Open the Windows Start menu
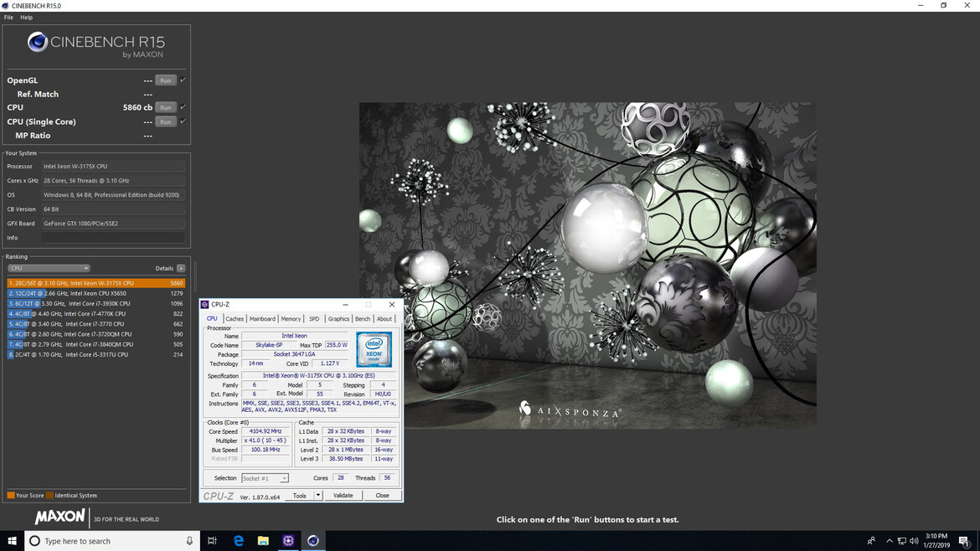This screenshot has width=980, height=551. click(12, 541)
